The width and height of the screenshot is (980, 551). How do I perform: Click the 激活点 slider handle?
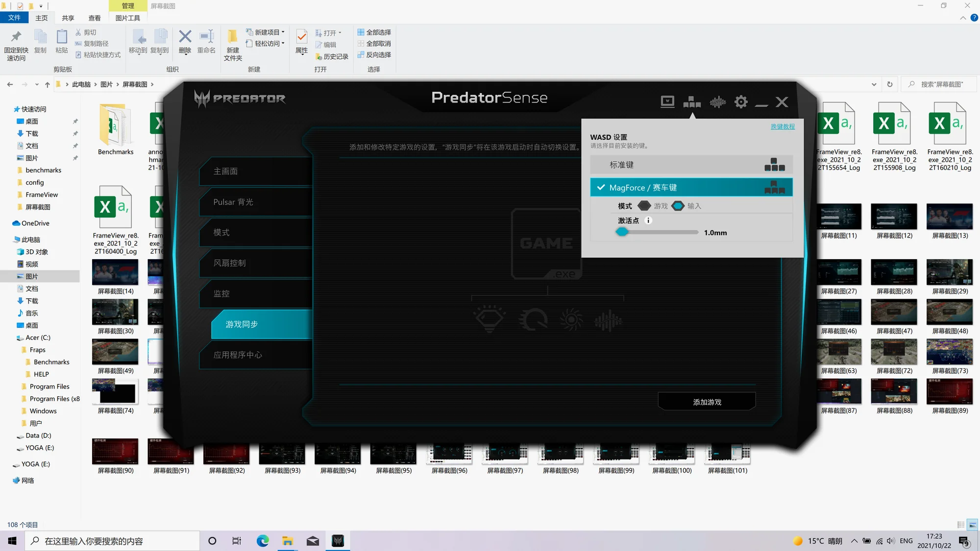point(622,232)
